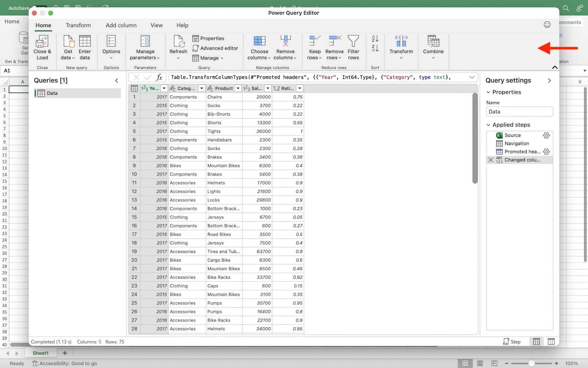Select the Filter rows tool
This screenshot has width=588, height=368.
coord(353,47)
